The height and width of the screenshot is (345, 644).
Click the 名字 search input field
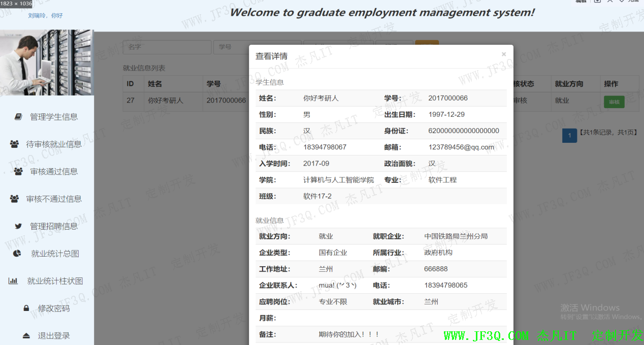click(167, 47)
